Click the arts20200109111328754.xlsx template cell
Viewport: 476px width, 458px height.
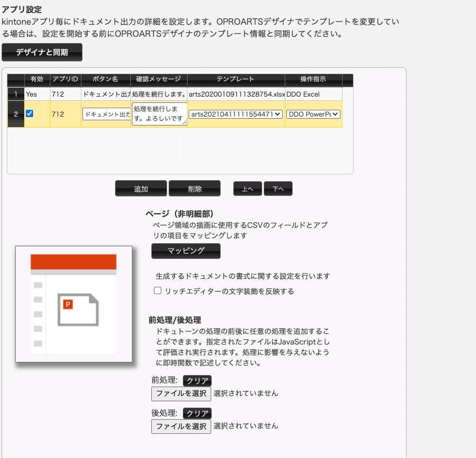(x=236, y=94)
